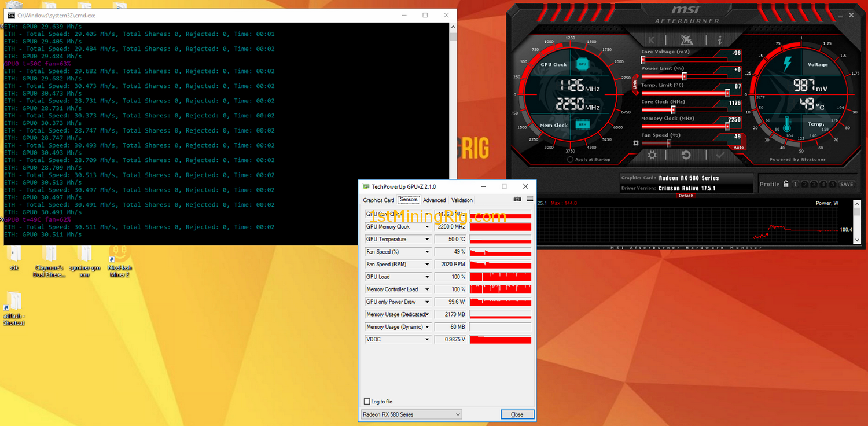Viewport: 868px width, 426px height.
Task: Click the Afterburner OC scanner logo icon
Action: coord(686,40)
